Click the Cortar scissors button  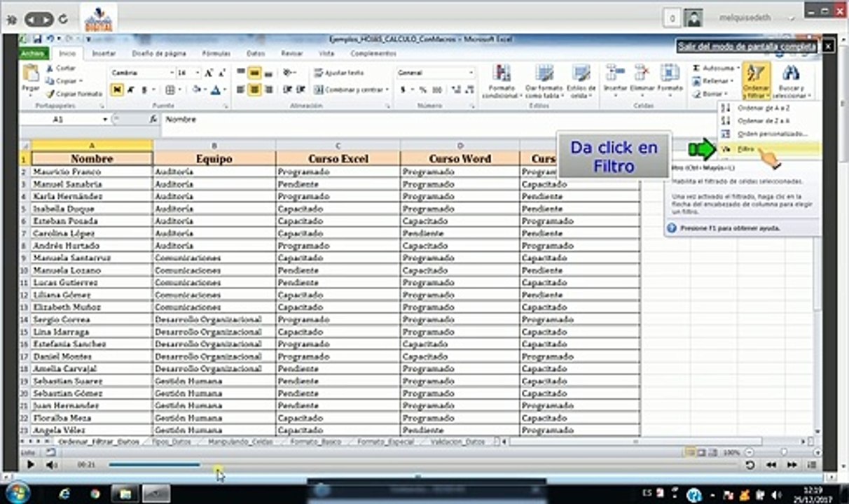tap(61, 68)
